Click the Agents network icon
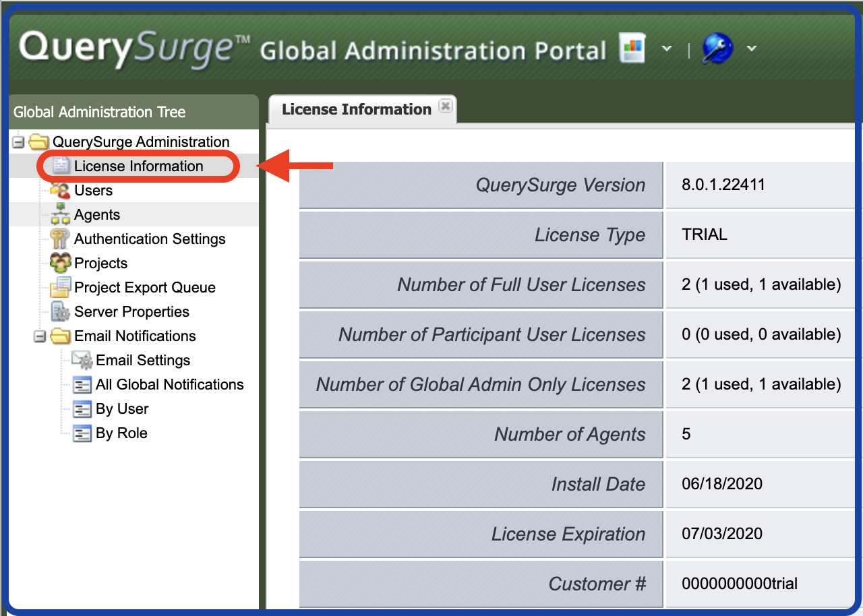The height and width of the screenshot is (616, 863). tap(61, 215)
